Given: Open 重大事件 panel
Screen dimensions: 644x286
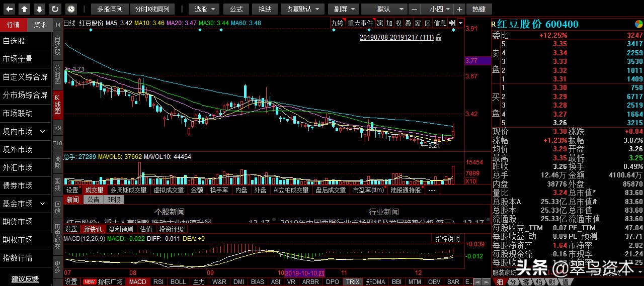Looking at the screenshot, I should click(x=360, y=23).
